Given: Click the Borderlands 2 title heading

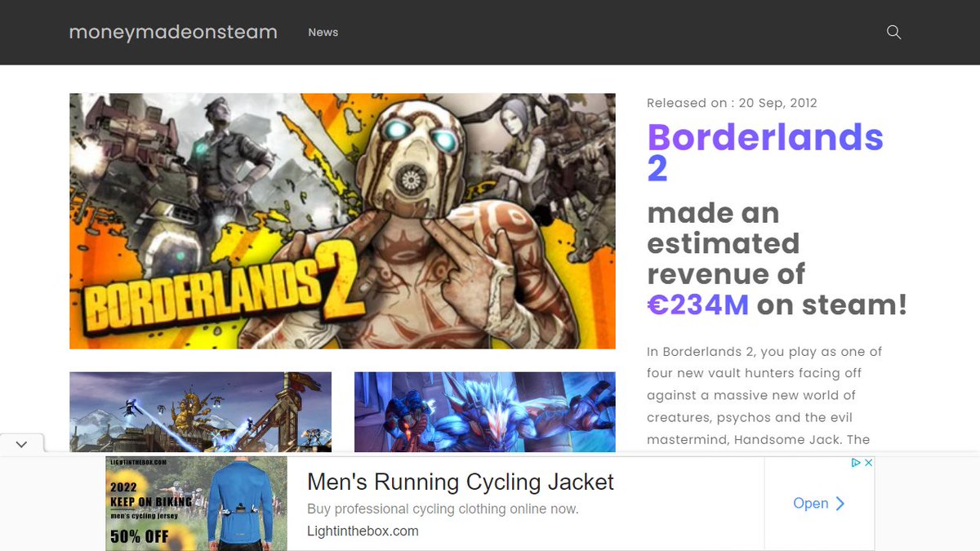Looking at the screenshot, I should tap(765, 153).
